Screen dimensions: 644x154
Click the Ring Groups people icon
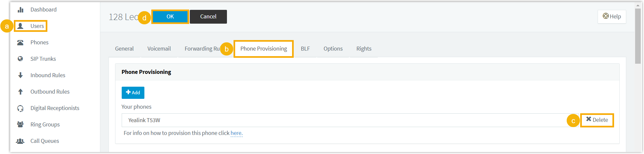(x=20, y=124)
